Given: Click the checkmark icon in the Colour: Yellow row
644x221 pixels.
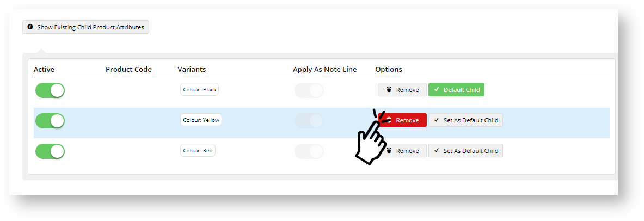Looking at the screenshot, I should click(x=437, y=120).
